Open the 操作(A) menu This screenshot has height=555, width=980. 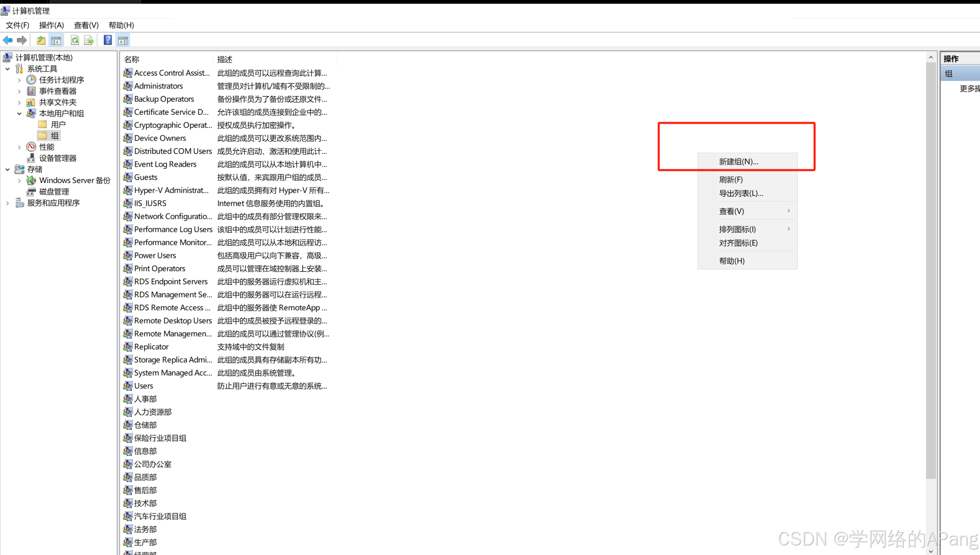point(51,25)
